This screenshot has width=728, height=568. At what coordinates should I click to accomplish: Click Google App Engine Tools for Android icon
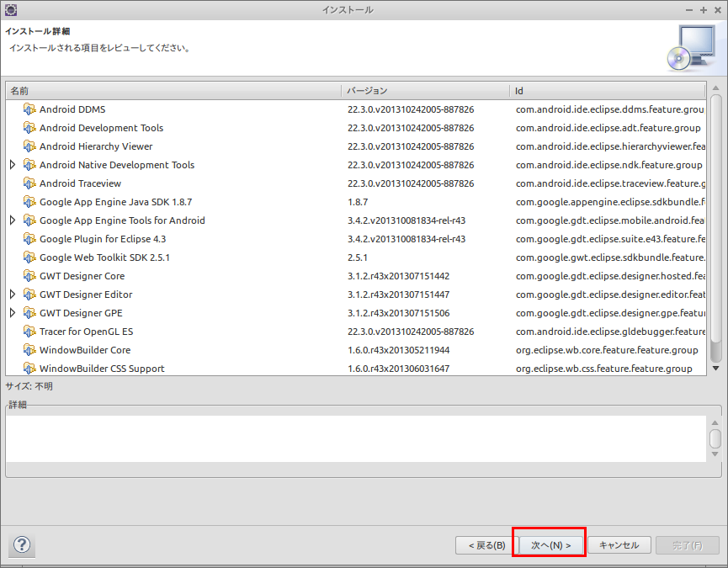pyautogui.click(x=29, y=220)
